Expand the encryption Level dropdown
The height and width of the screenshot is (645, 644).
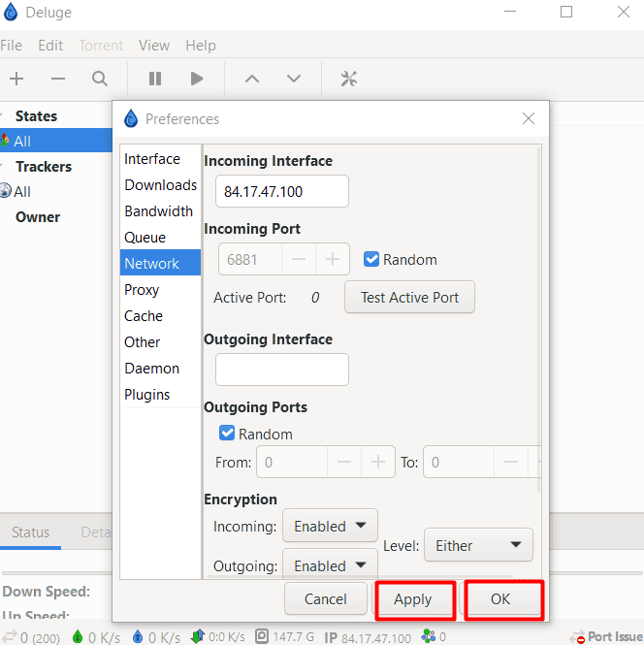click(x=478, y=545)
